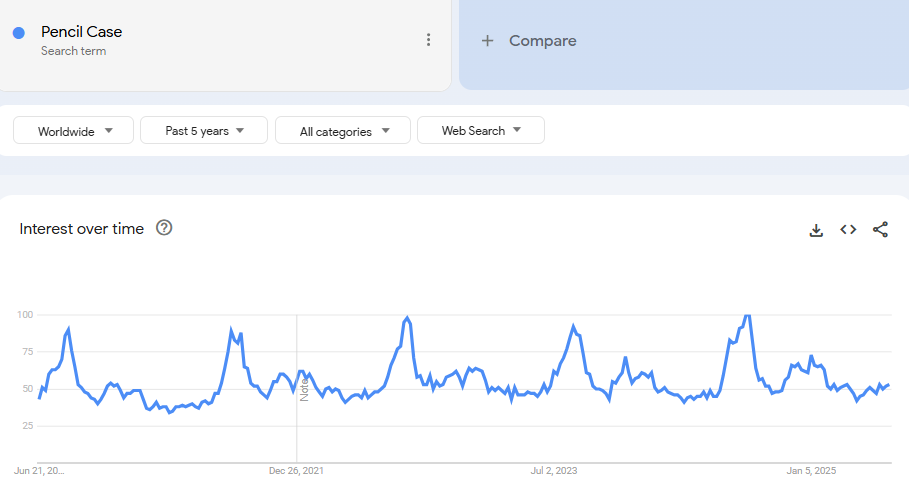Click the Jul 2, 2023 axis label

coord(554,471)
